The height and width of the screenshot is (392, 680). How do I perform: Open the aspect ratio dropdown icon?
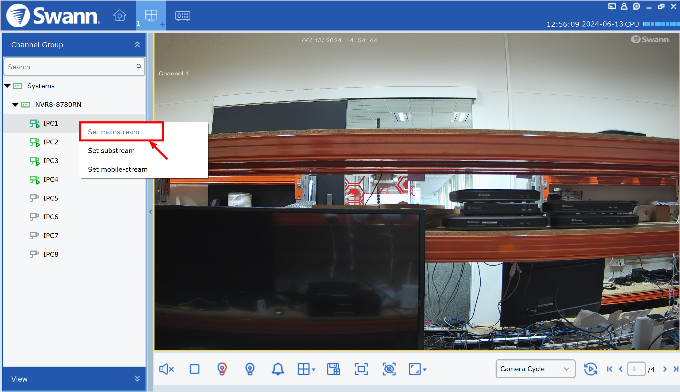[x=418, y=369]
